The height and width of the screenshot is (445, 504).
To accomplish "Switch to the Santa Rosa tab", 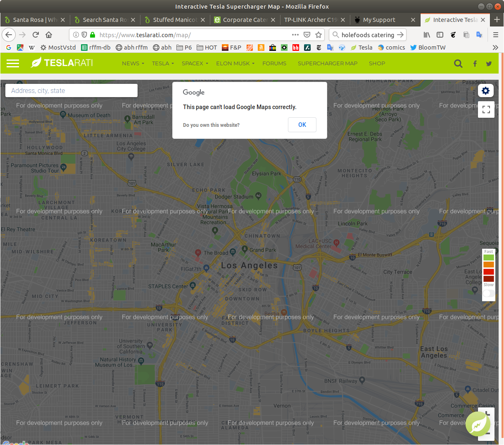I will tap(35, 19).
